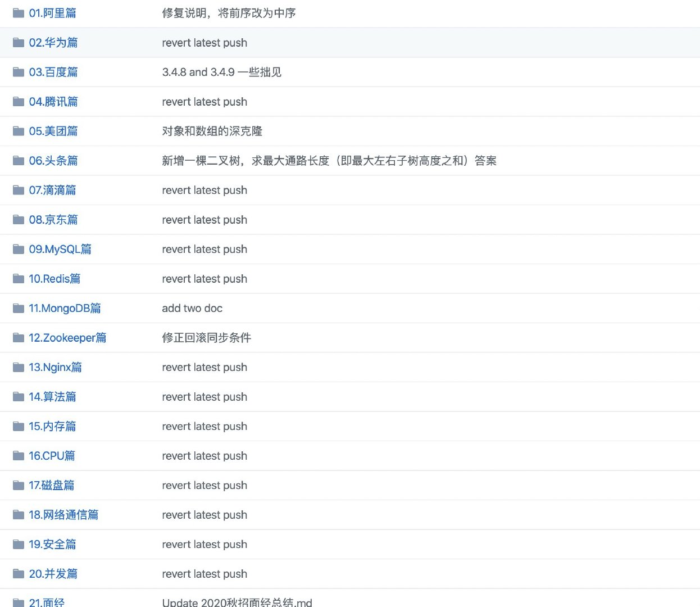700x607 pixels.
Task: Click the folder icon beside 19.安全篇
Action: click(19, 544)
